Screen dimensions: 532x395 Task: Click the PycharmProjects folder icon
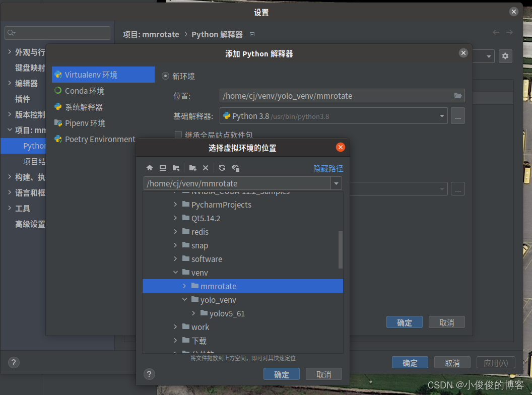pos(185,204)
